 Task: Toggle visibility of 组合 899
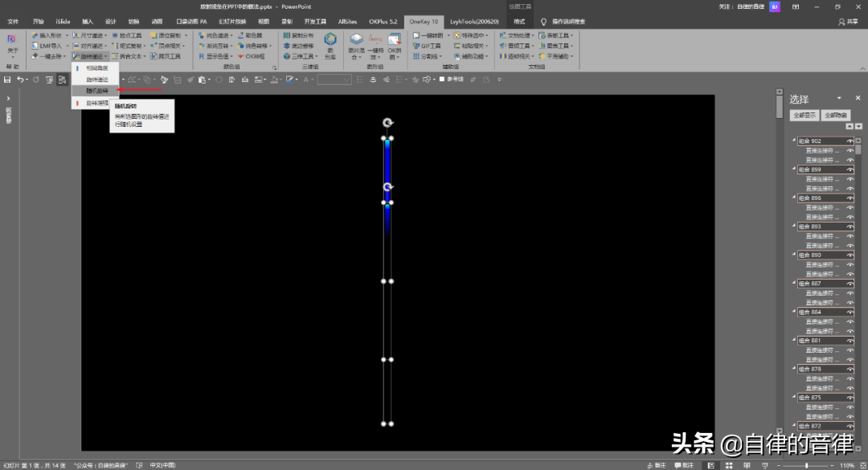click(850, 170)
